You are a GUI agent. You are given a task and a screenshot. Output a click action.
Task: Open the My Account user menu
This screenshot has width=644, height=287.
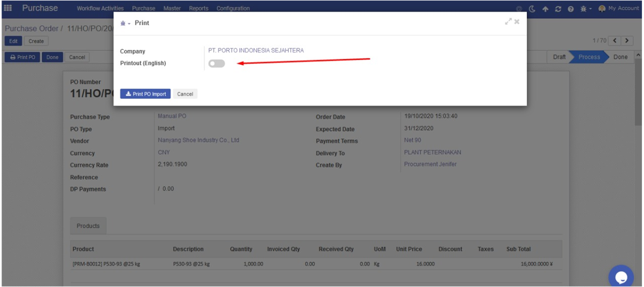tap(619, 9)
